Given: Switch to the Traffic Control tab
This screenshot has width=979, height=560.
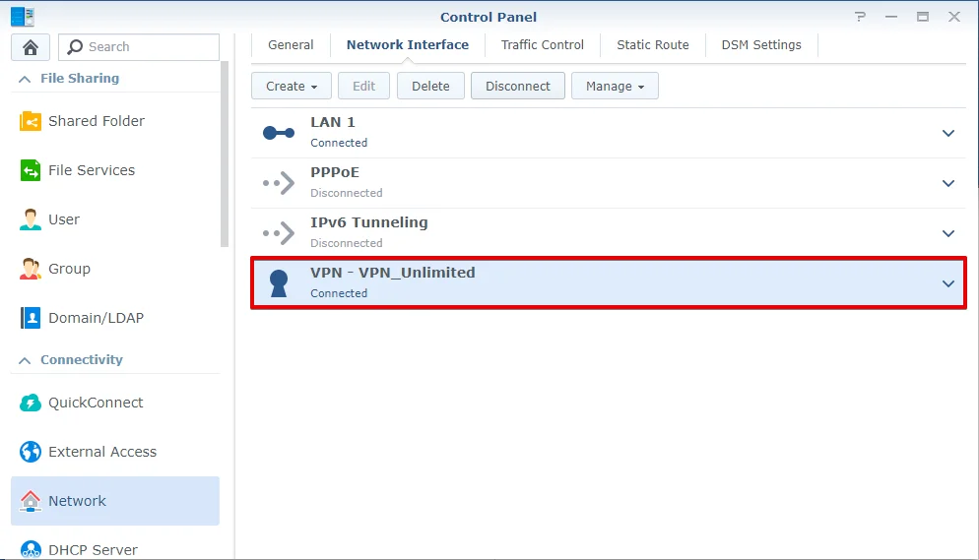Looking at the screenshot, I should 542,44.
